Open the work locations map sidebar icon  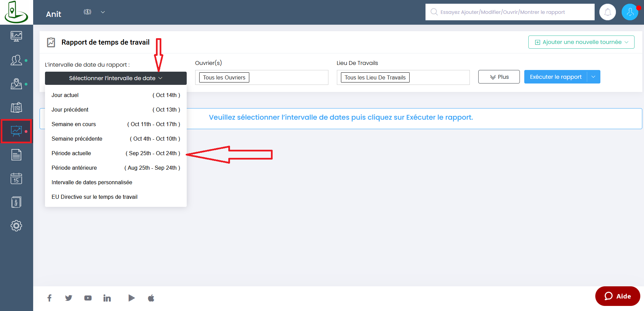pos(16,84)
